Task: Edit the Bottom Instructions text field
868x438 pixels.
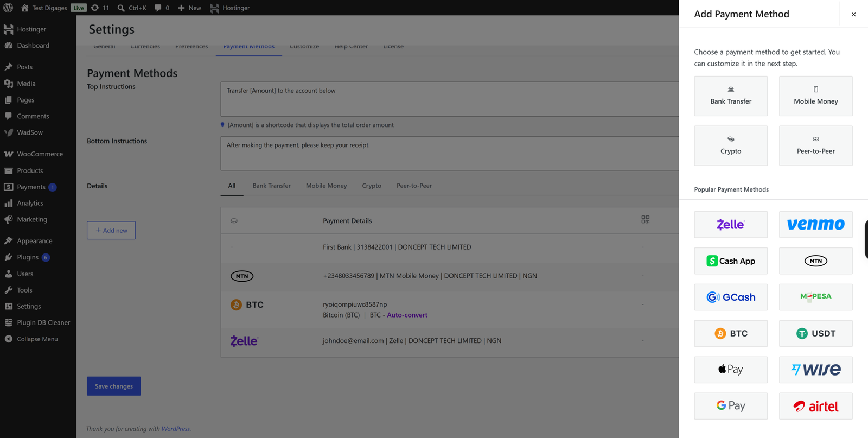Action: coord(450,154)
